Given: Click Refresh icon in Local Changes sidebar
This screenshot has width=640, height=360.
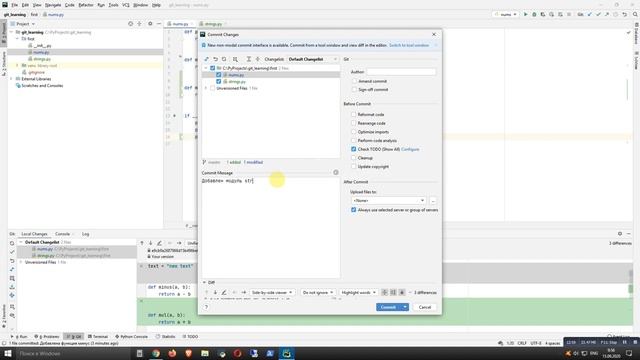Looking at the screenshot, I should click(x=12, y=243).
